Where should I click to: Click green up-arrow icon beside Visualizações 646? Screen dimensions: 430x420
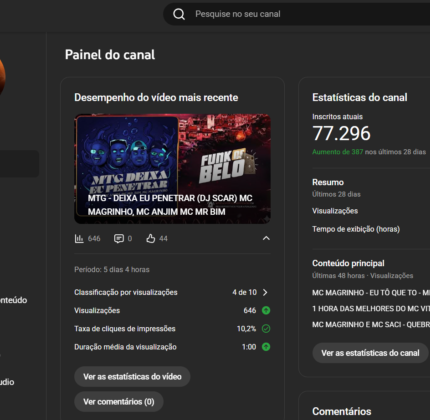(266, 310)
